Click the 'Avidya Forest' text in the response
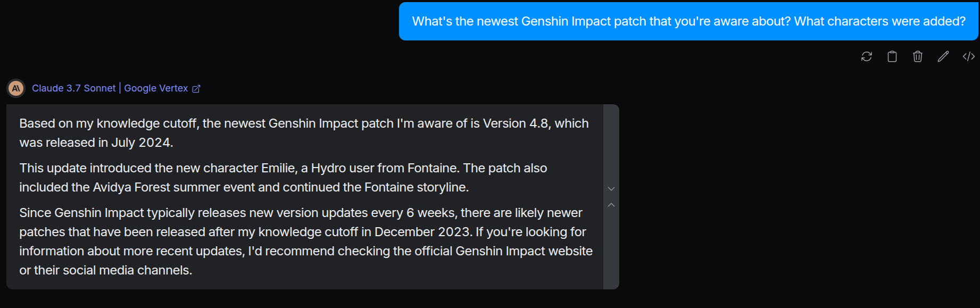The width and height of the screenshot is (980, 308). [x=131, y=187]
